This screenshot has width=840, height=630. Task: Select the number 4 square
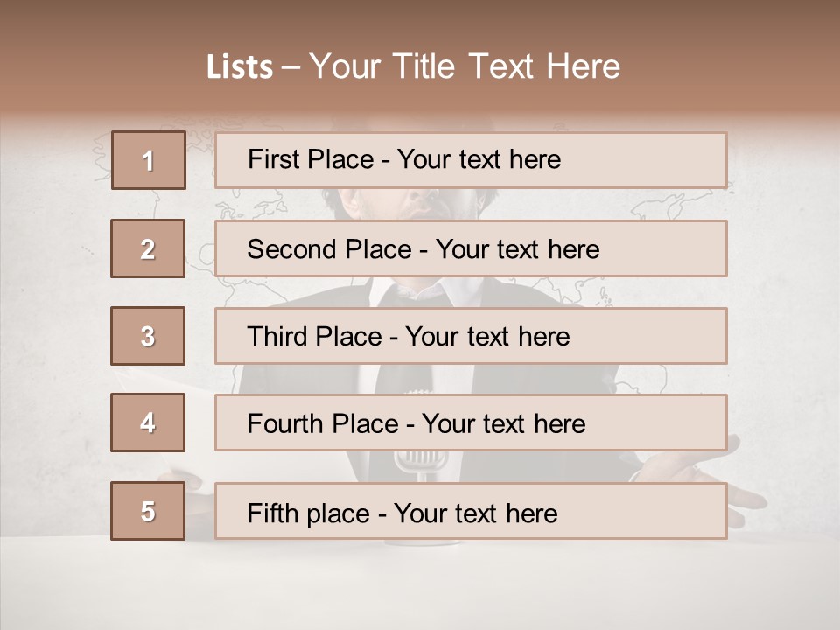(148, 423)
